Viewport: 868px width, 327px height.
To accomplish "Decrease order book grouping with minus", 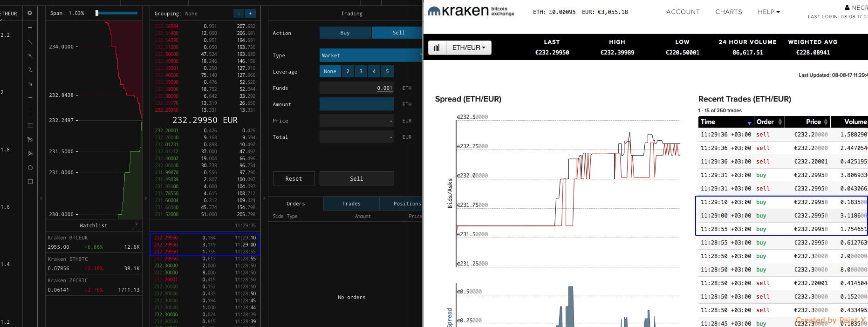I will pyautogui.click(x=238, y=14).
